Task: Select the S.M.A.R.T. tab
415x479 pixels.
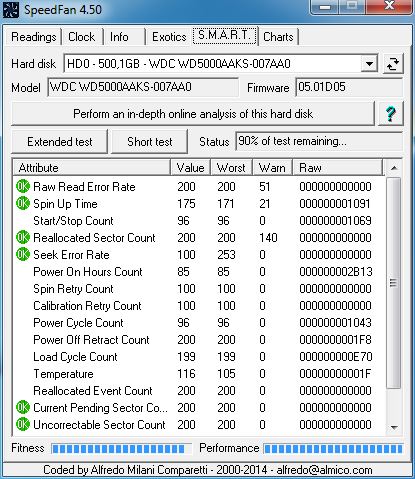Action: (225, 35)
